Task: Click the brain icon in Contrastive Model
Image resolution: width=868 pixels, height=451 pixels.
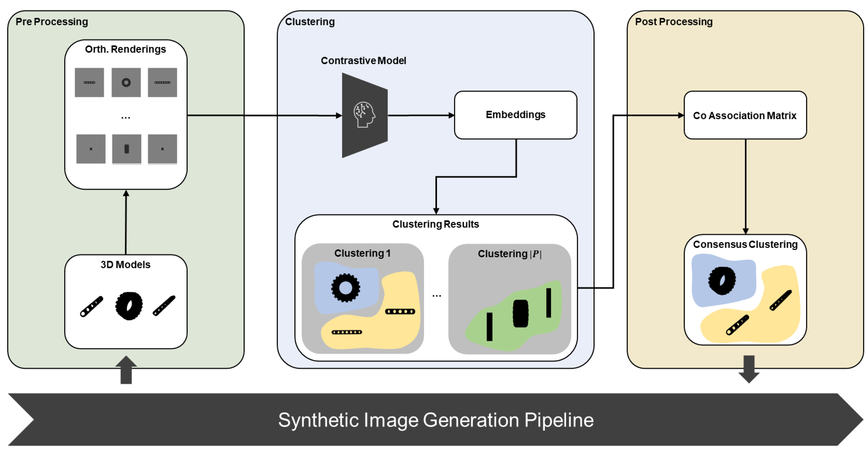Action: (364, 115)
